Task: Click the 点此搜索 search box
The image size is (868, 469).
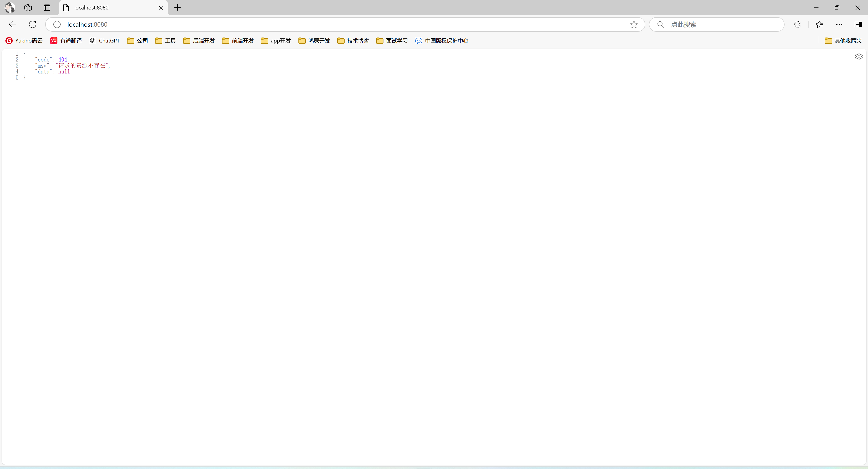Action: pyautogui.click(x=721, y=24)
